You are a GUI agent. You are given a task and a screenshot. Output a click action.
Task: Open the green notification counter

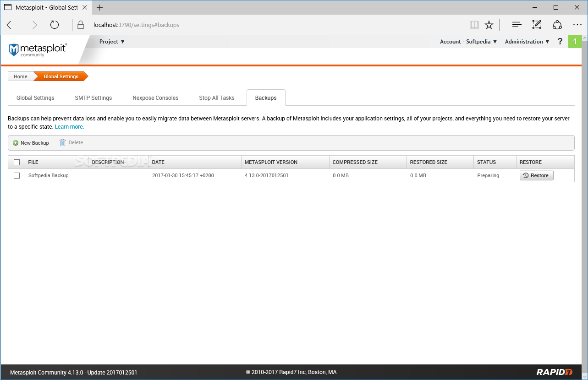pyautogui.click(x=575, y=42)
